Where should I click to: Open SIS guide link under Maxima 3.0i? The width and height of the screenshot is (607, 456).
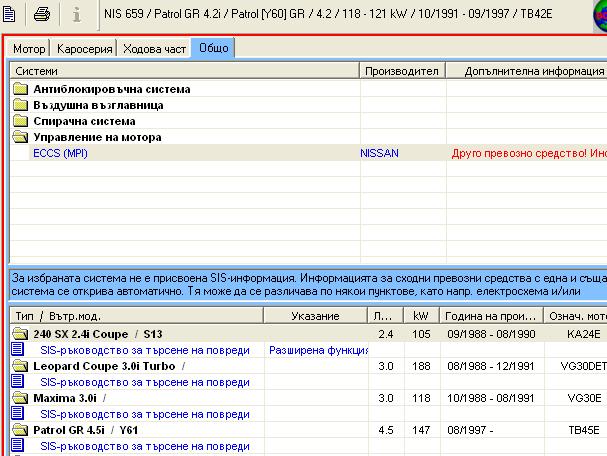(145, 414)
